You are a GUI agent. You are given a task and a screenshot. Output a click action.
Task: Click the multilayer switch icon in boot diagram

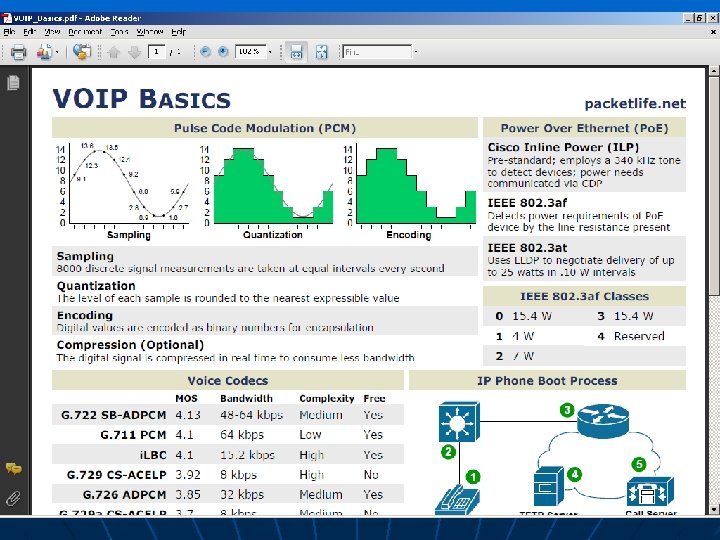(x=459, y=422)
